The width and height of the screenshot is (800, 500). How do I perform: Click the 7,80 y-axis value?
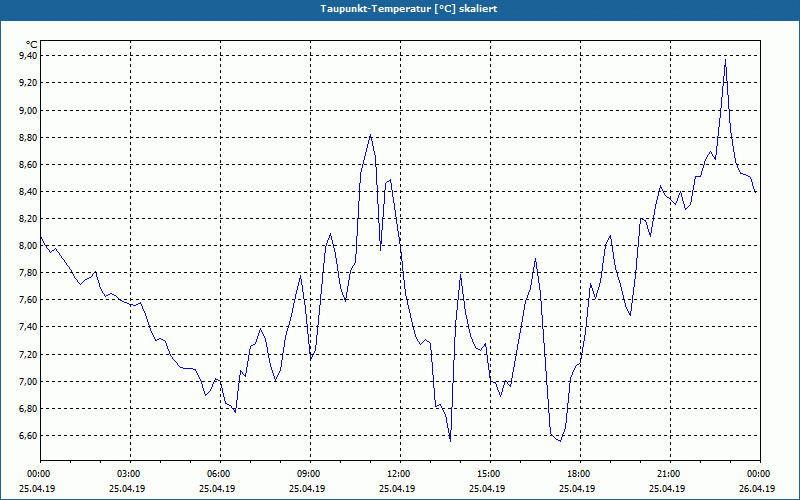click(x=28, y=272)
